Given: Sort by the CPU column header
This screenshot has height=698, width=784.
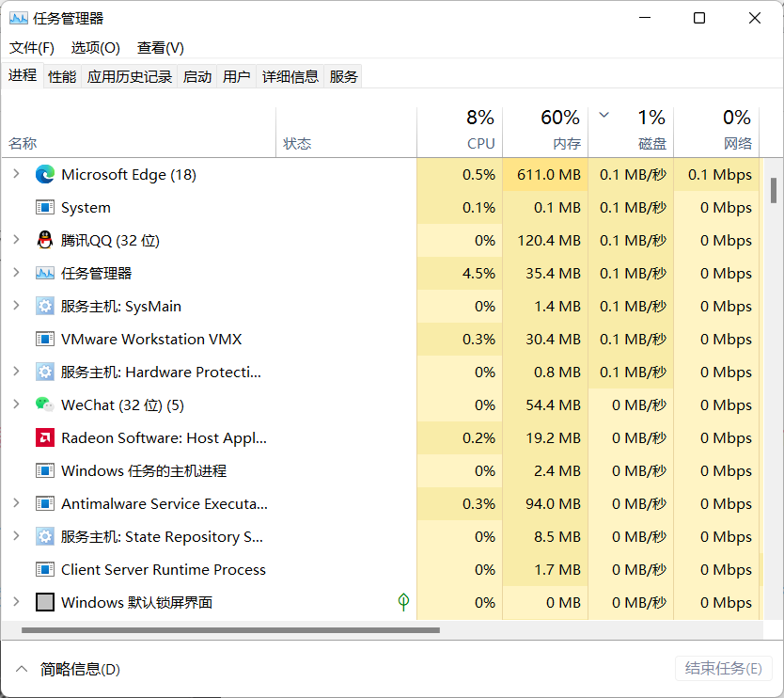Looking at the screenshot, I should click(460, 132).
